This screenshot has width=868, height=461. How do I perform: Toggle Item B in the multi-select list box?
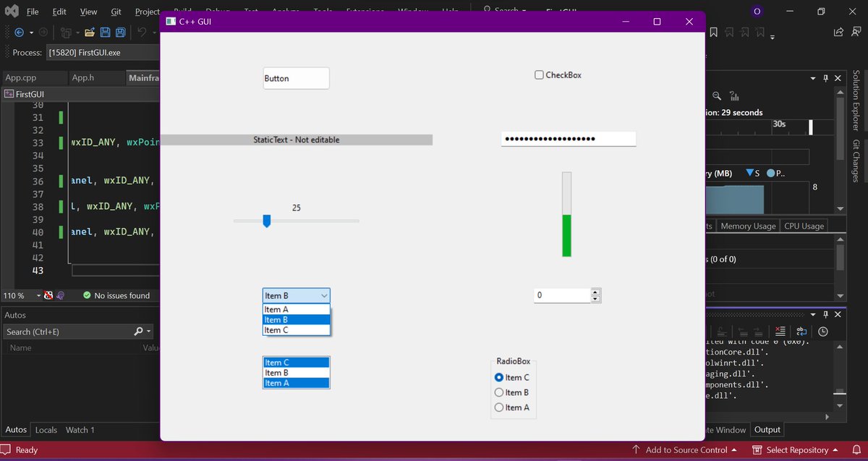click(x=297, y=373)
